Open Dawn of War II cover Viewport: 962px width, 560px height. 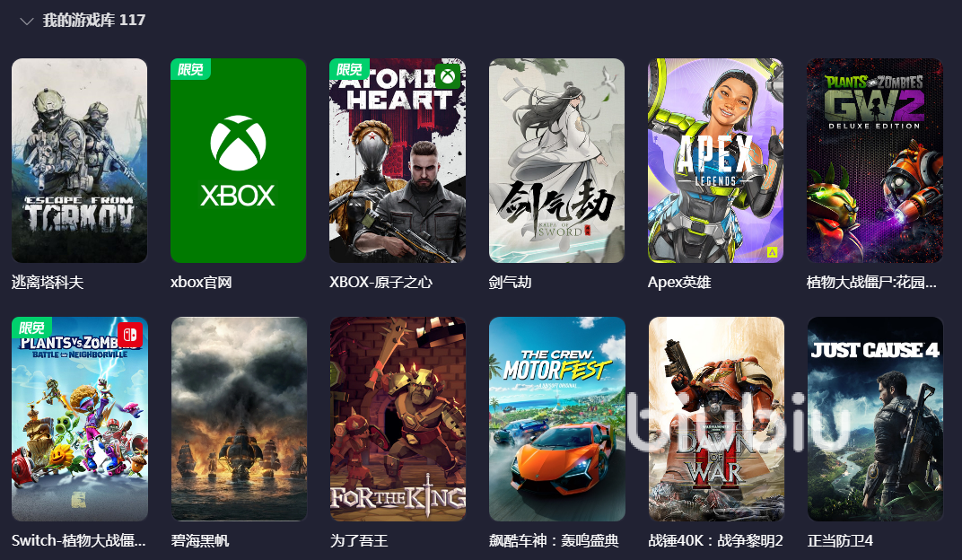coord(717,419)
